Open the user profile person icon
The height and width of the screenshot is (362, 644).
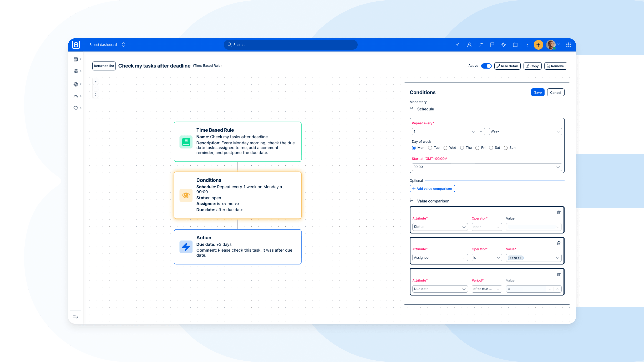[469, 45]
